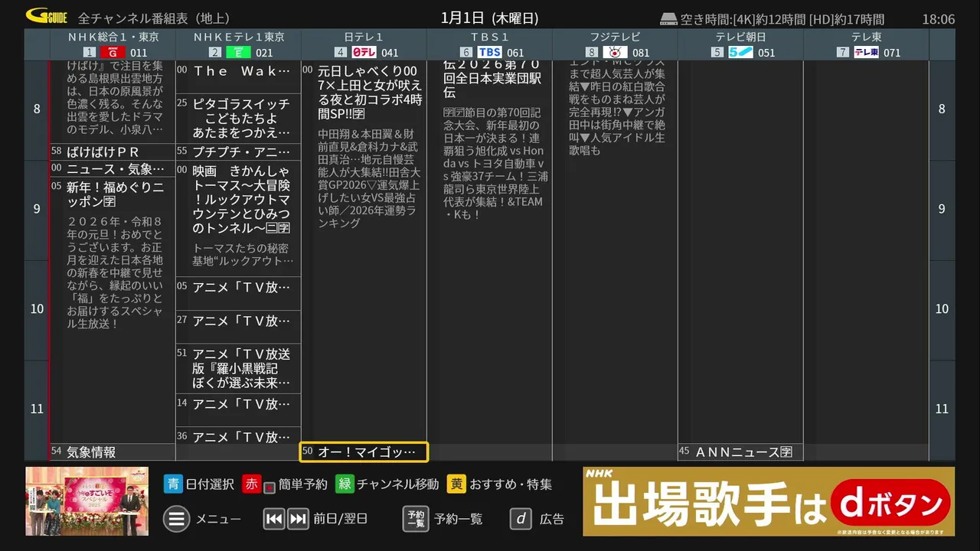
Task: Click the remote key 4 badge for Nippon TV
Action: point(341,52)
